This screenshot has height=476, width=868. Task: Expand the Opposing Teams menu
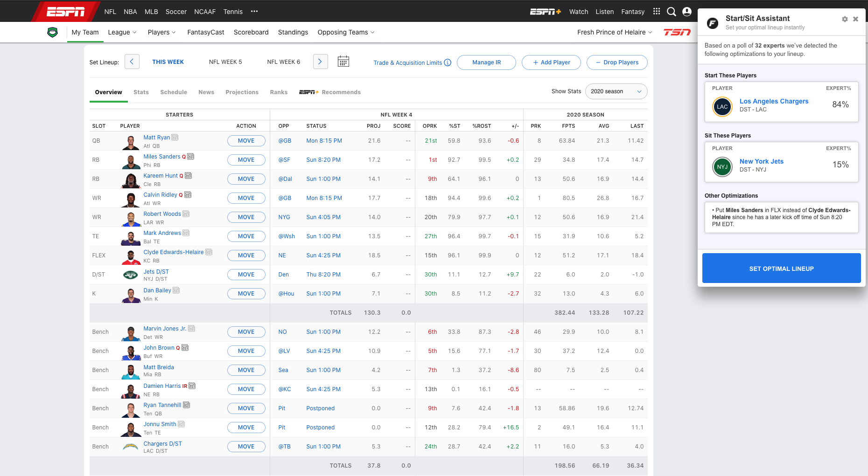coord(346,32)
